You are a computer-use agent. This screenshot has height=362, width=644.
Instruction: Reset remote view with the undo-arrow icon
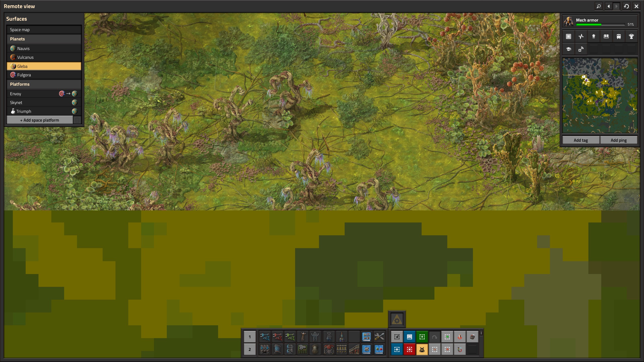pos(626,6)
